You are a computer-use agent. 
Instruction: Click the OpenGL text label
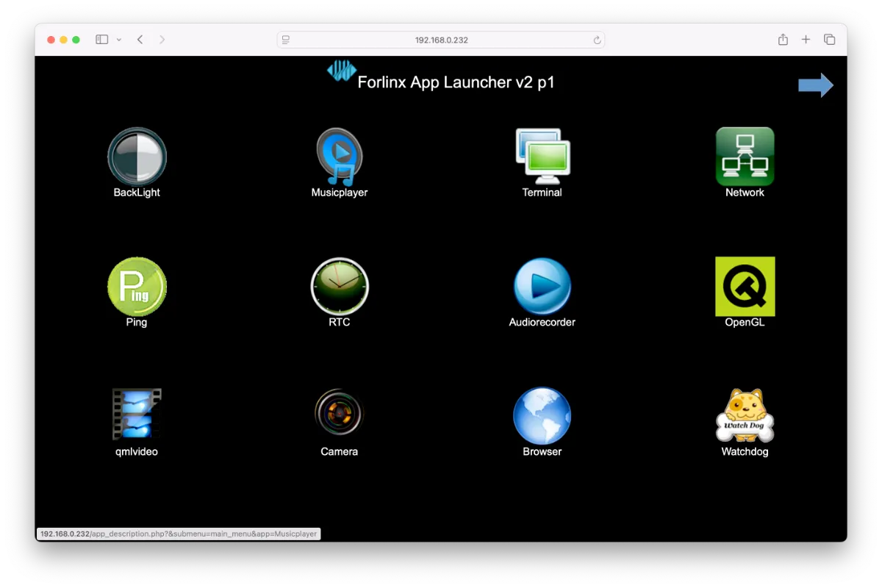(x=745, y=323)
